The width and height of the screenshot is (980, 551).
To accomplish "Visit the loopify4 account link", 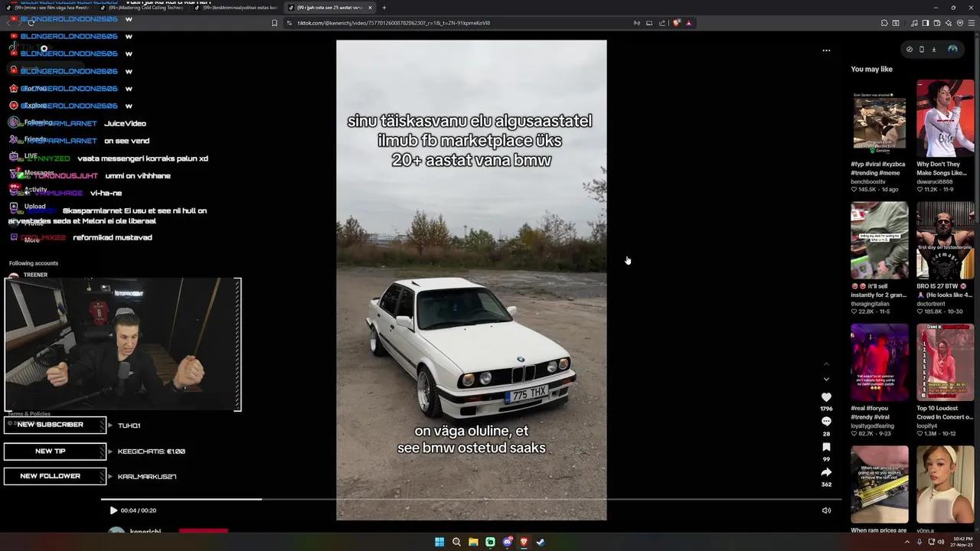I will (x=926, y=425).
